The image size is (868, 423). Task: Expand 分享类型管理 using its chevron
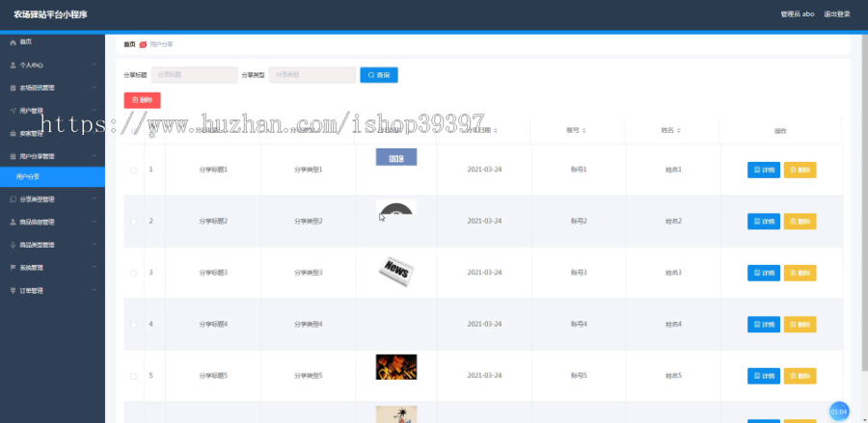pyautogui.click(x=95, y=198)
